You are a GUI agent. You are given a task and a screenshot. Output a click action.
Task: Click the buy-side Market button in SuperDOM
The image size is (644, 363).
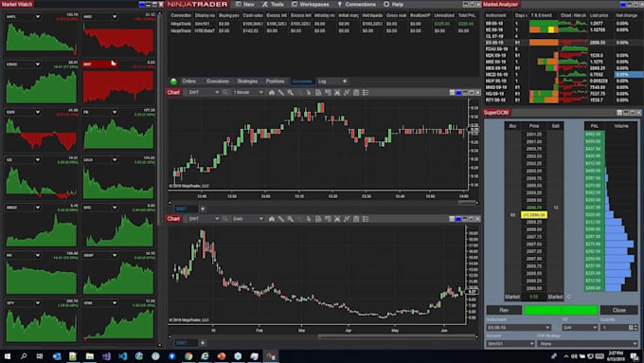tap(512, 297)
